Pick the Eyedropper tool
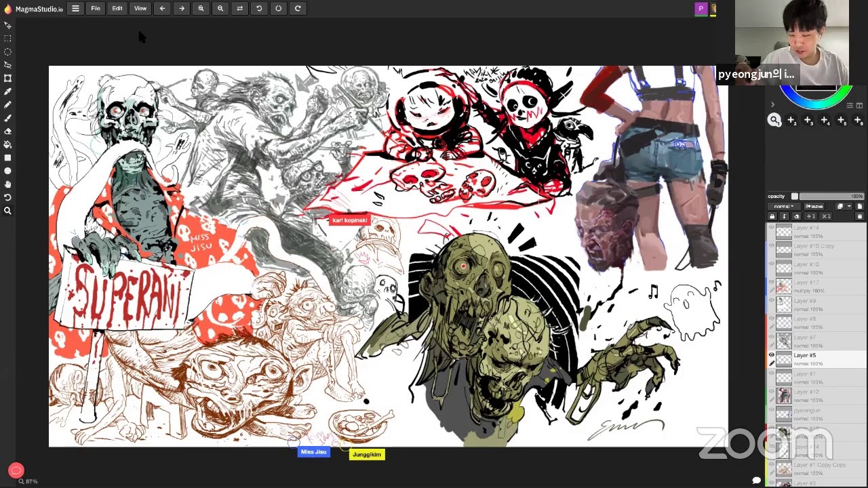 (7, 91)
